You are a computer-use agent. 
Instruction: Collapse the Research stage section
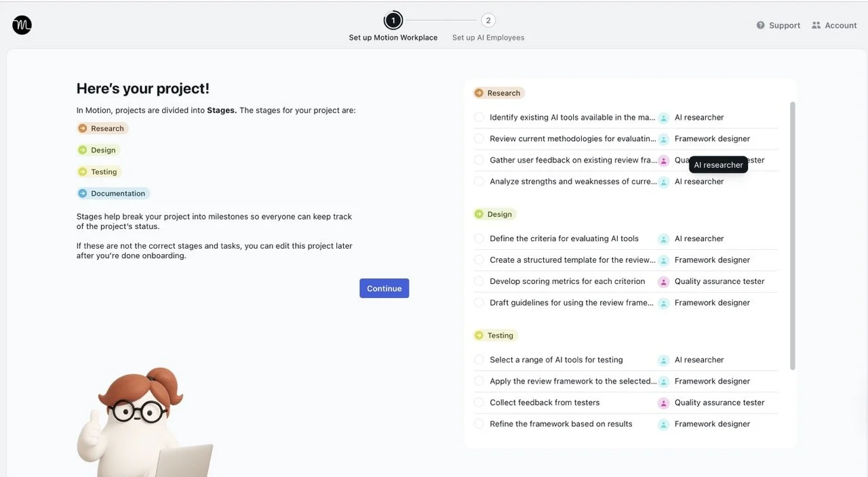tap(498, 93)
